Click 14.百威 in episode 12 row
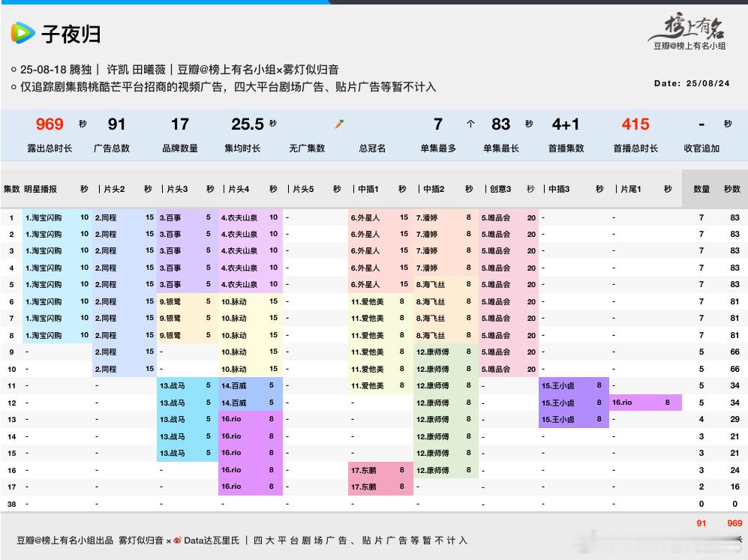 point(234,403)
